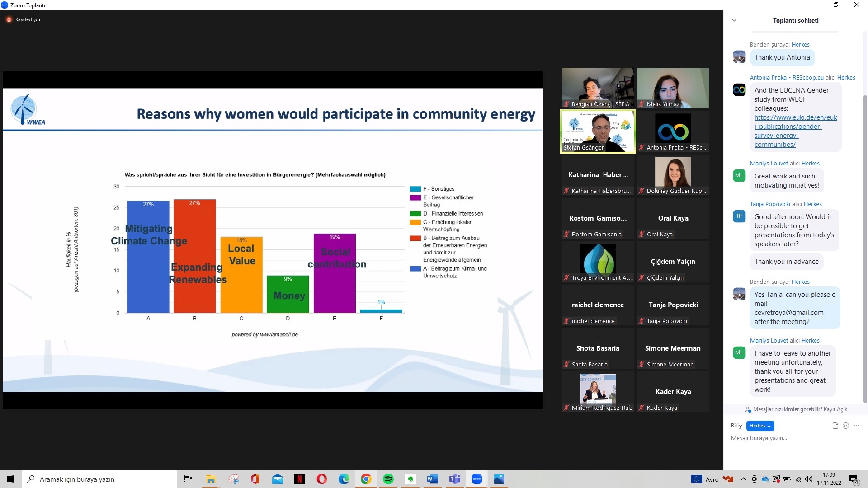Screen dimensions: 868x488
Task: Click michel clemence's participant tile
Action: click(598, 305)
